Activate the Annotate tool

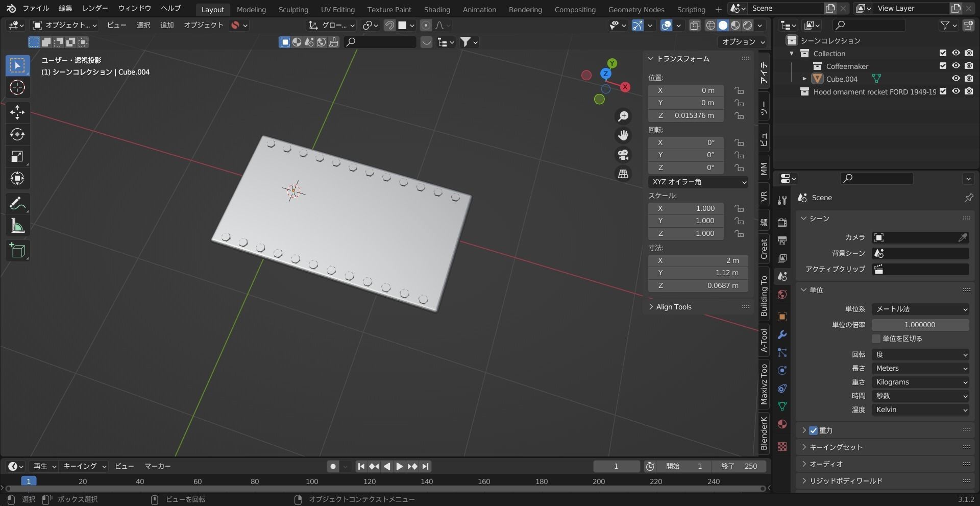[17, 203]
